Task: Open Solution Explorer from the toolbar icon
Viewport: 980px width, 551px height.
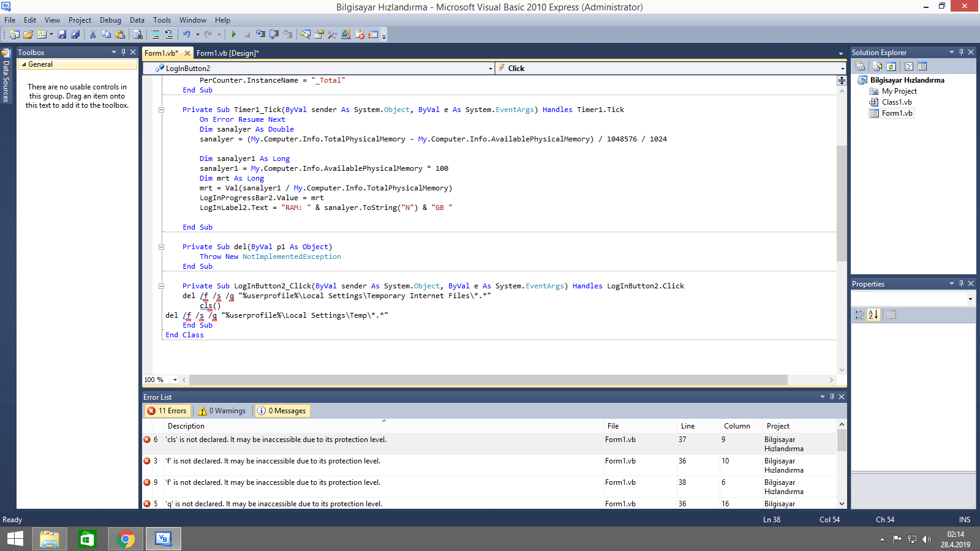Action: point(305,34)
